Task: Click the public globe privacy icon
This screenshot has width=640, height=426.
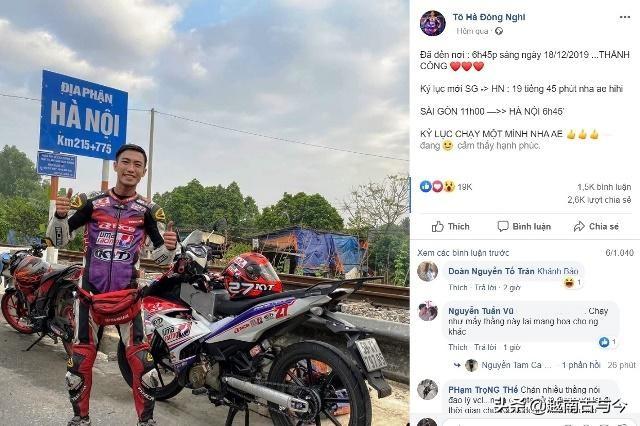Action: [499, 31]
